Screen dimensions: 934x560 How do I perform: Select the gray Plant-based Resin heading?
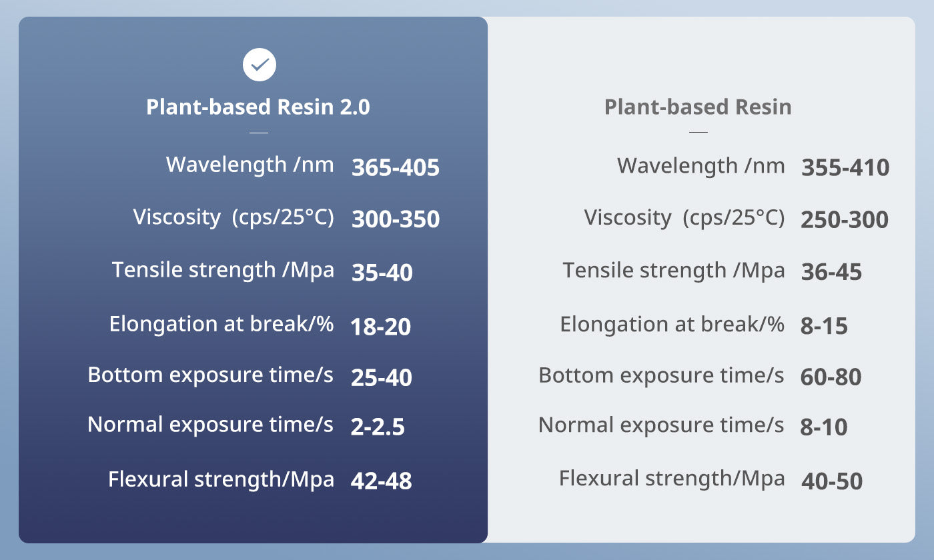pos(698,107)
